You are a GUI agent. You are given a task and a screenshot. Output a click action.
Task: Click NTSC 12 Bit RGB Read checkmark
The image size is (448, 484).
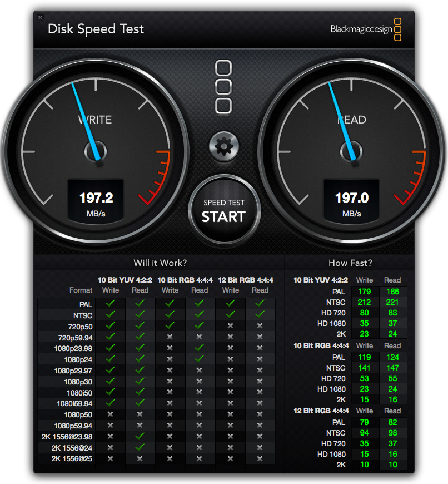pyautogui.click(x=260, y=314)
